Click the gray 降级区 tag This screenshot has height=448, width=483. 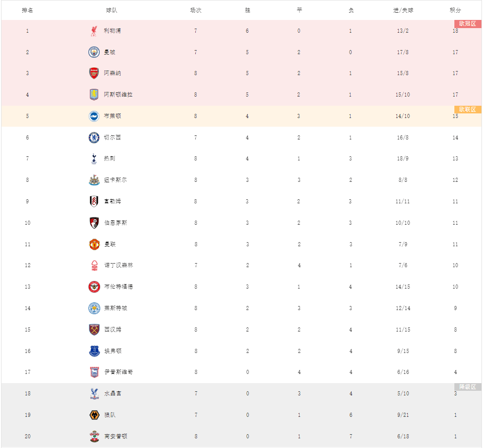(468, 387)
